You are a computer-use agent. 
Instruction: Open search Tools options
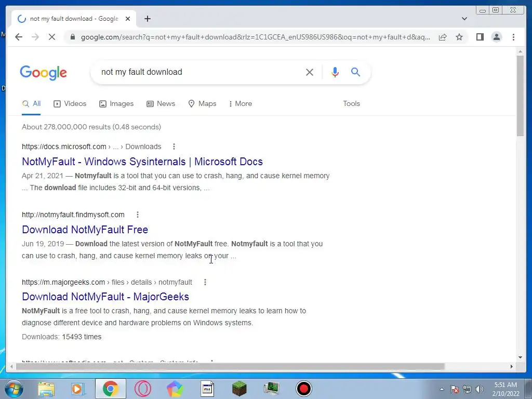point(351,104)
